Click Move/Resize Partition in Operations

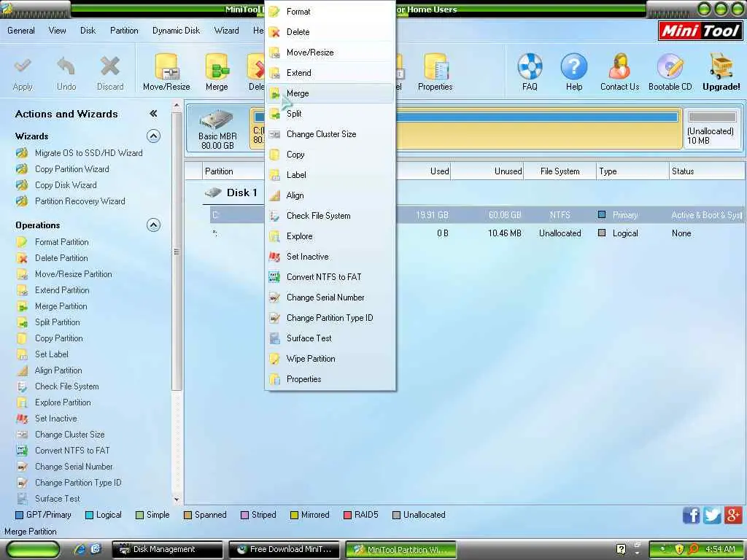click(x=74, y=274)
